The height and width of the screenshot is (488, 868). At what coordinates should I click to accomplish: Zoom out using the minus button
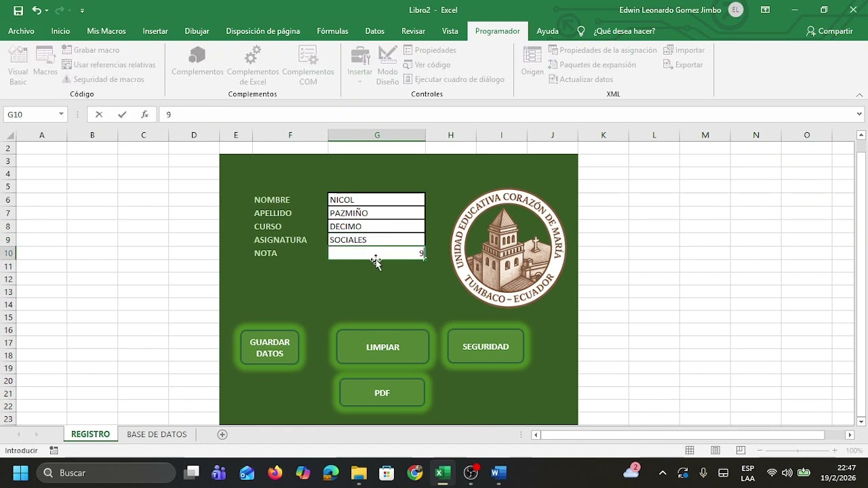(x=760, y=451)
